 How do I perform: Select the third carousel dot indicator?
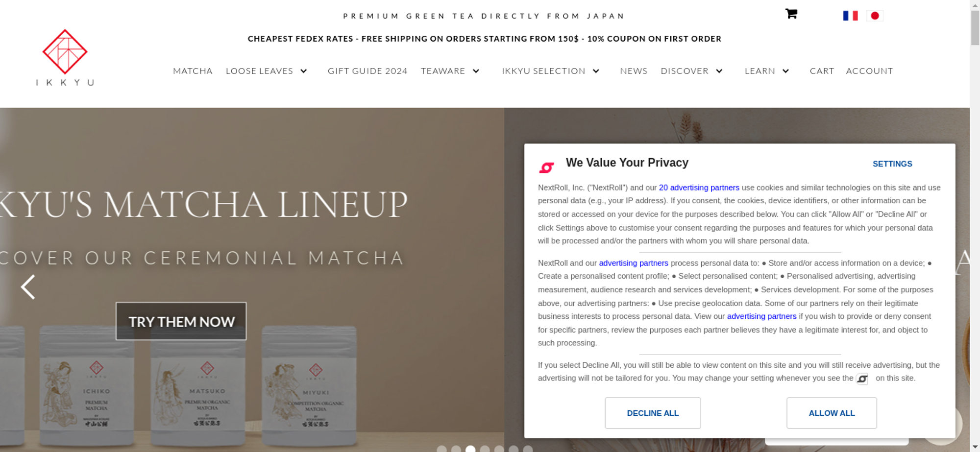pos(470,449)
